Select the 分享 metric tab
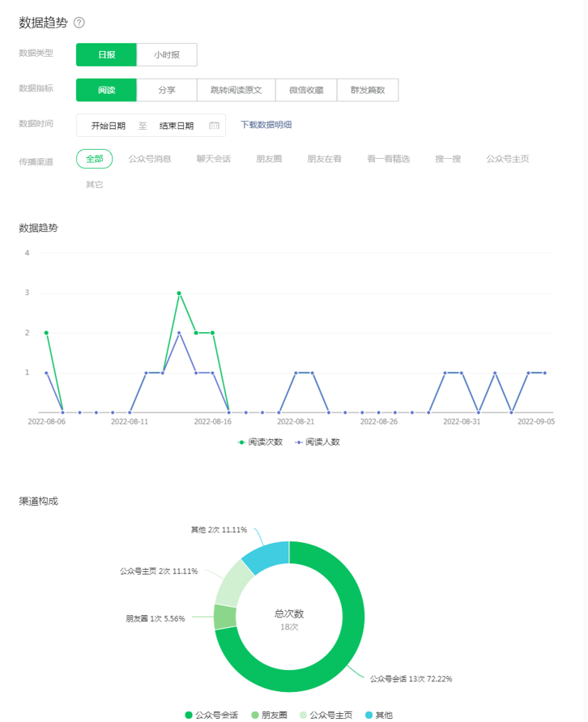Image resolution: width=588 pixels, height=722 pixels. (x=167, y=90)
